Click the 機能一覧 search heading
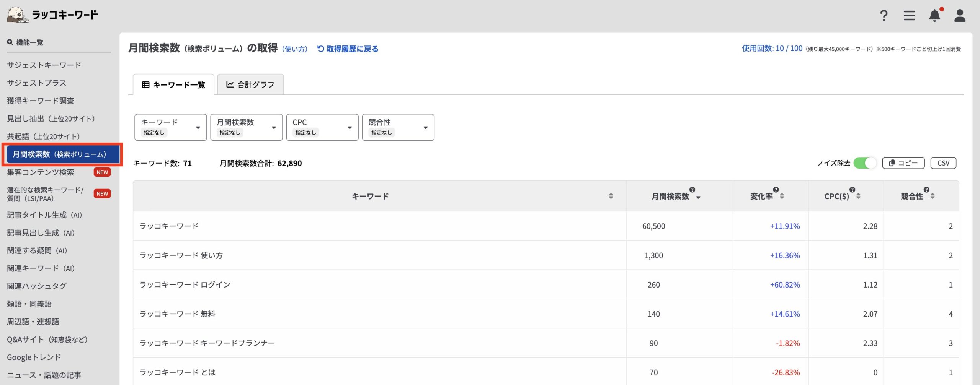Screen dimensions: 980x385 [25, 42]
